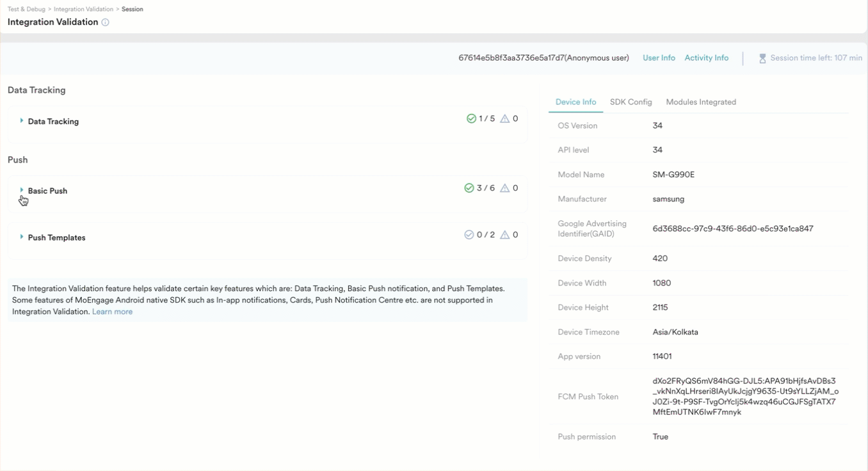
Task: Click Push Templates gray checkmark icon
Action: coord(469,235)
